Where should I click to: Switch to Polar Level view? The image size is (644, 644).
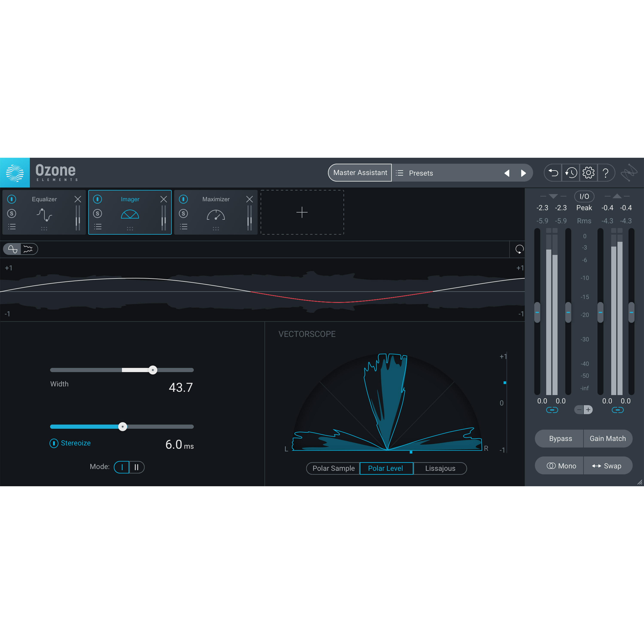386,468
